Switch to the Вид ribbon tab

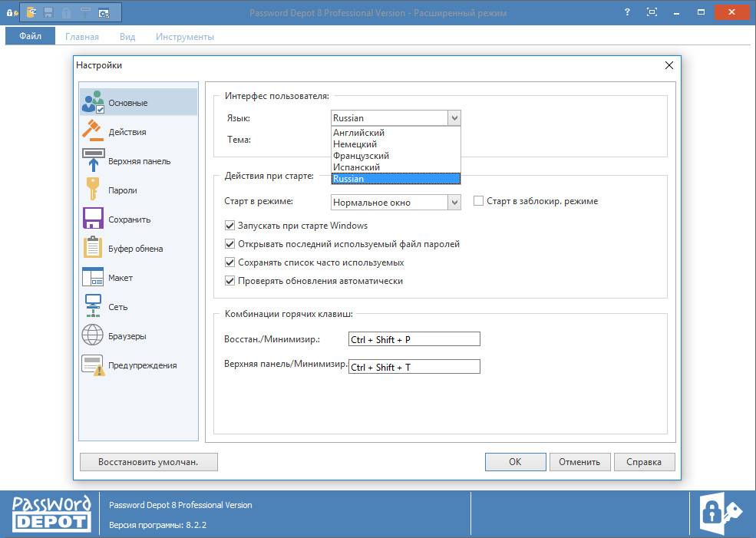127,37
